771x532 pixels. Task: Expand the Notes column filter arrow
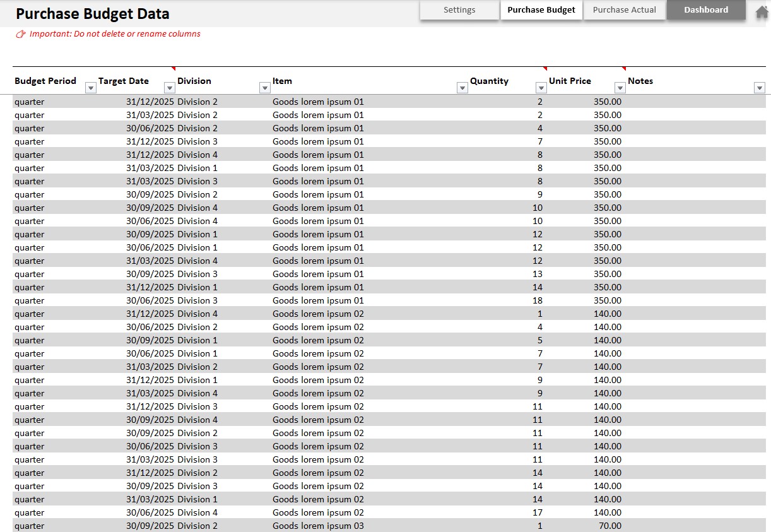pos(759,88)
